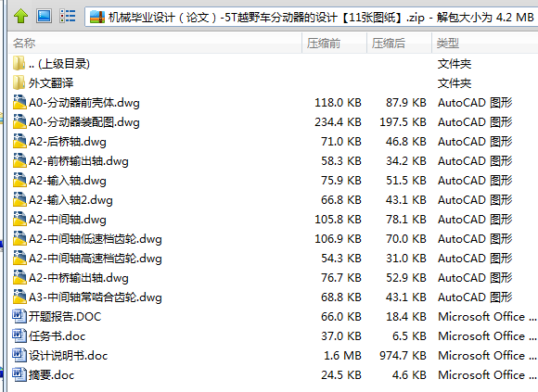
Task: Switch to detailed list view mode
Action: [x=68, y=16]
